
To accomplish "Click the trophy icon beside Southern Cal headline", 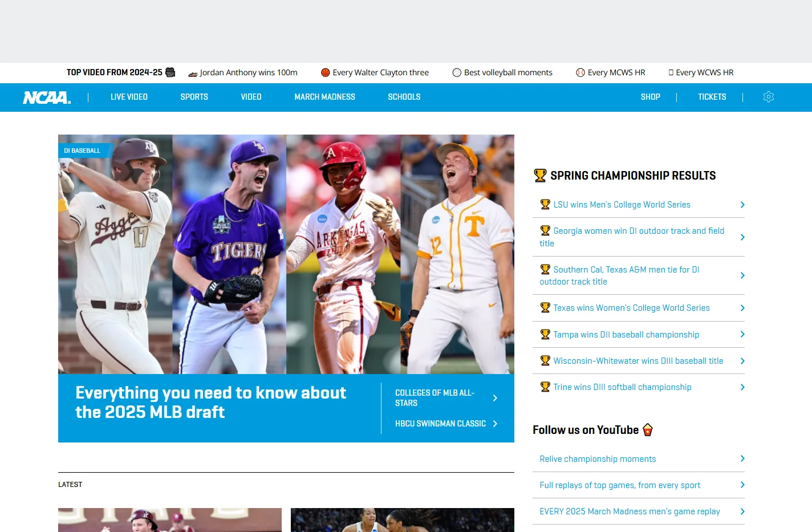I will (545, 269).
